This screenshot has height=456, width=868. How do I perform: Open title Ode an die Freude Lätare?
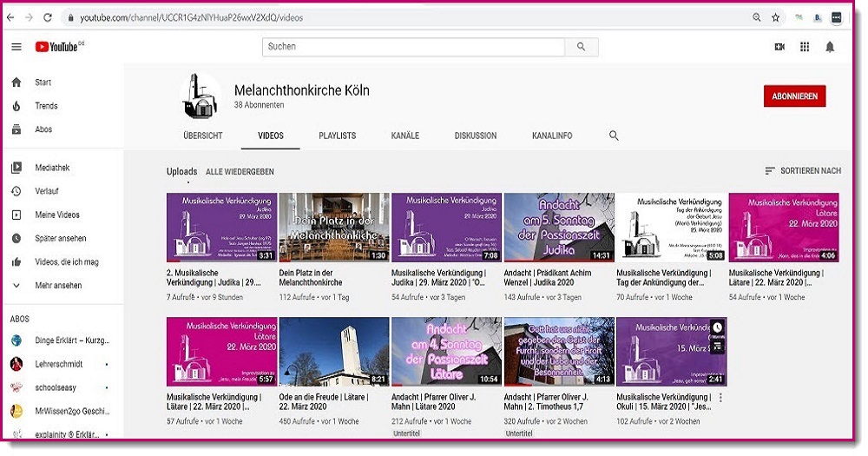tap(323, 401)
